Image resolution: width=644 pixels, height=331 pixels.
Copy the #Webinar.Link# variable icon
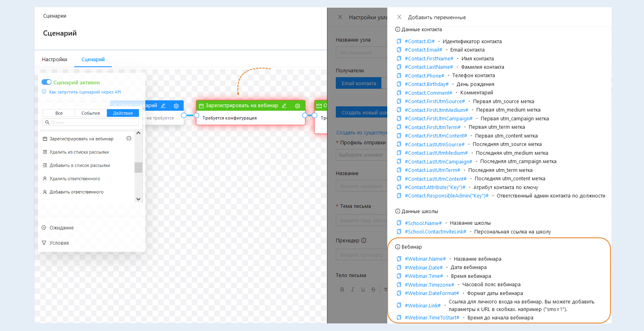pos(398,305)
